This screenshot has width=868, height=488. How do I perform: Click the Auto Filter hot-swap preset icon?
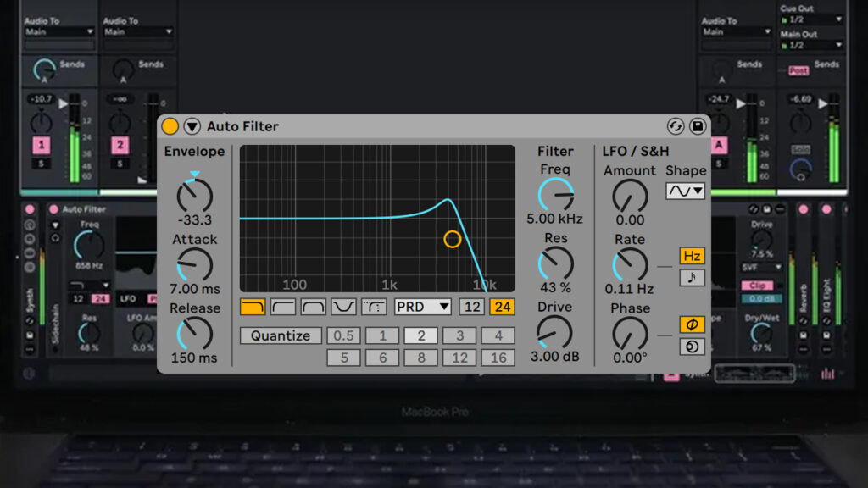[x=675, y=127]
